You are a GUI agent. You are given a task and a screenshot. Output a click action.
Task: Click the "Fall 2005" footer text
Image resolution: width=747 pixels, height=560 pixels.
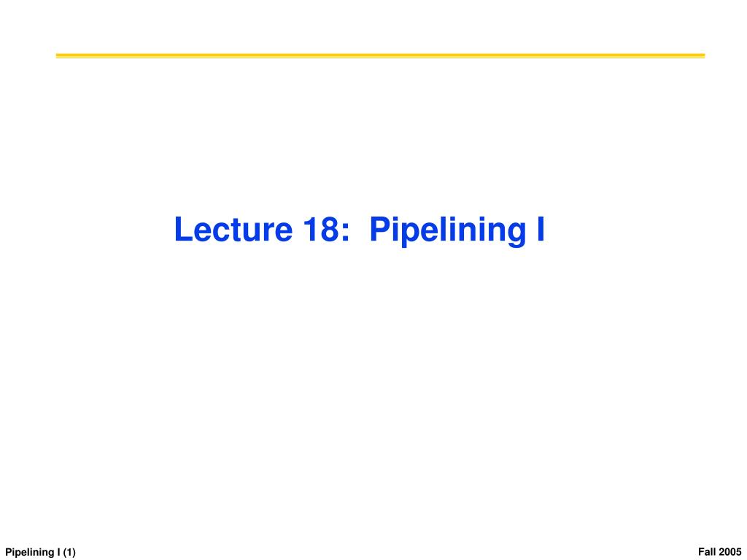[720, 552]
